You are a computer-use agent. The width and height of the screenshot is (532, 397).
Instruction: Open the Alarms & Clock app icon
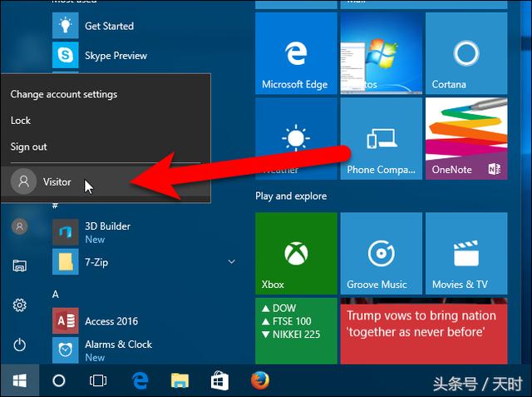click(x=66, y=350)
